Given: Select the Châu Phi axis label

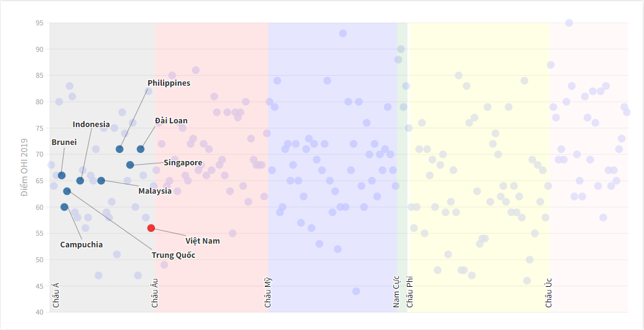Looking at the screenshot, I should (409, 292).
